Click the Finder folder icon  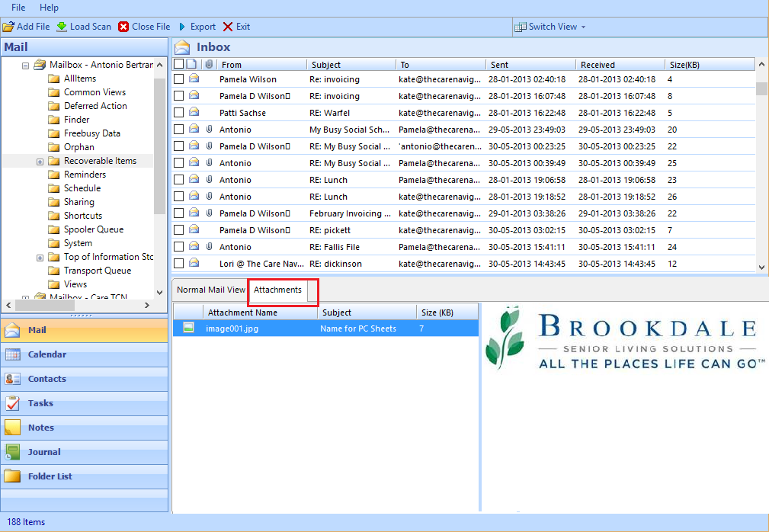(x=54, y=120)
